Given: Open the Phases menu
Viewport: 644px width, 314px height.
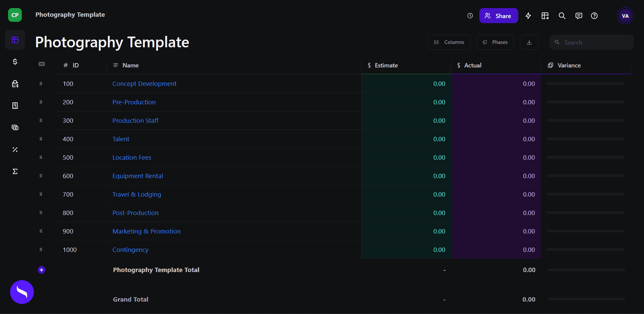Looking at the screenshot, I should (495, 42).
